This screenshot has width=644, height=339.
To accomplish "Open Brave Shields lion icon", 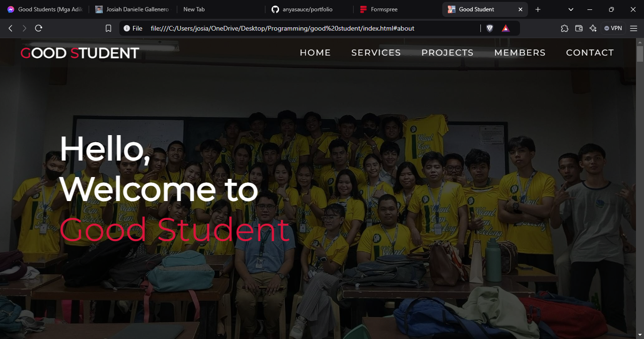I will click(490, 28).
